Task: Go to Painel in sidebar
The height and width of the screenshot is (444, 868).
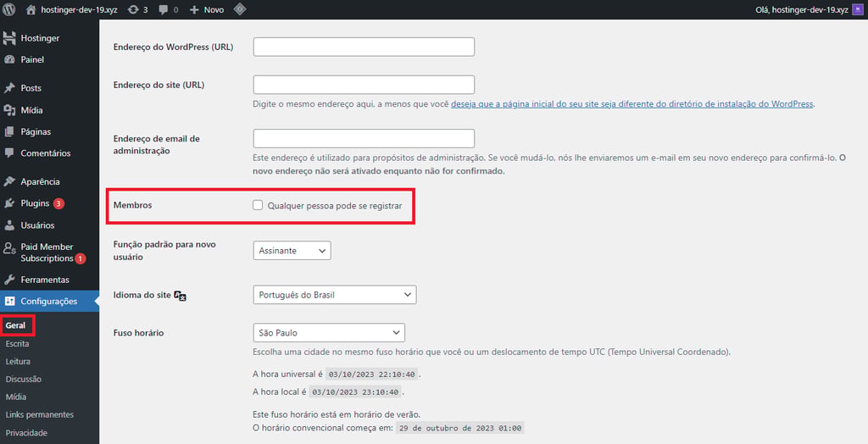Action: pyautogui.click(x=32, y=59)
